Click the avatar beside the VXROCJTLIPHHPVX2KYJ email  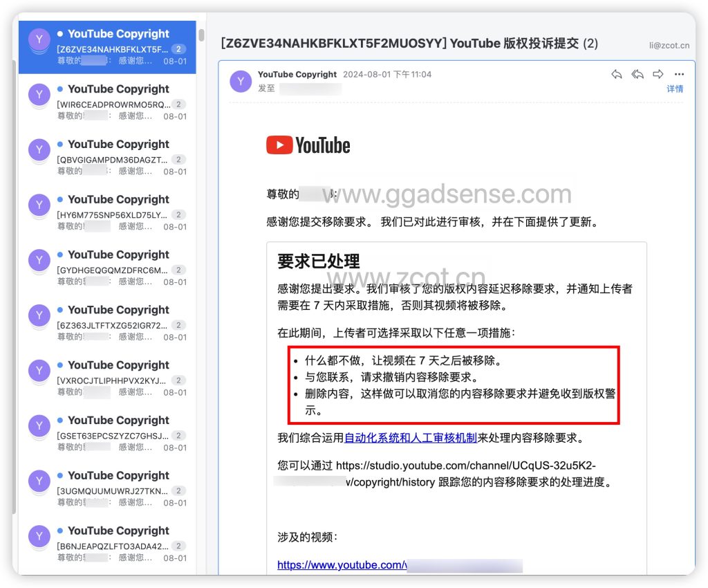pyautogui.click(x=39, y=370)
